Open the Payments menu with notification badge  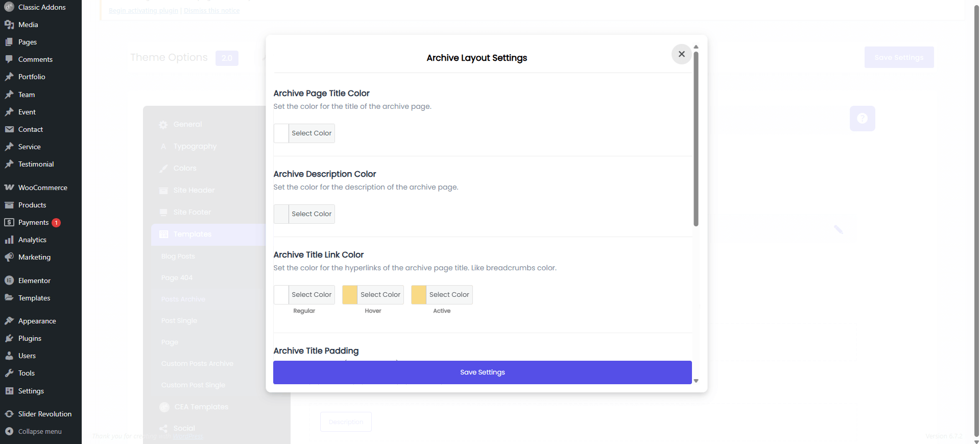(33, 222)
